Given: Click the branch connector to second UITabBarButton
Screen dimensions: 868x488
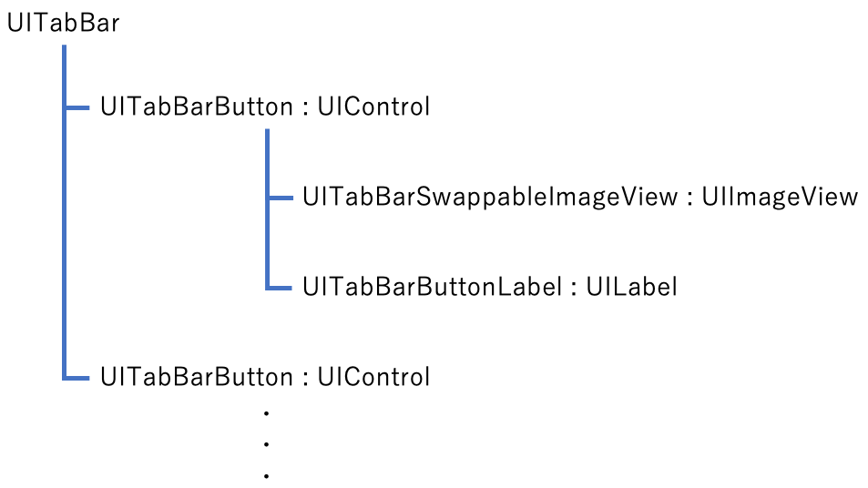Looking at the screenshot, I should (78, 377).
